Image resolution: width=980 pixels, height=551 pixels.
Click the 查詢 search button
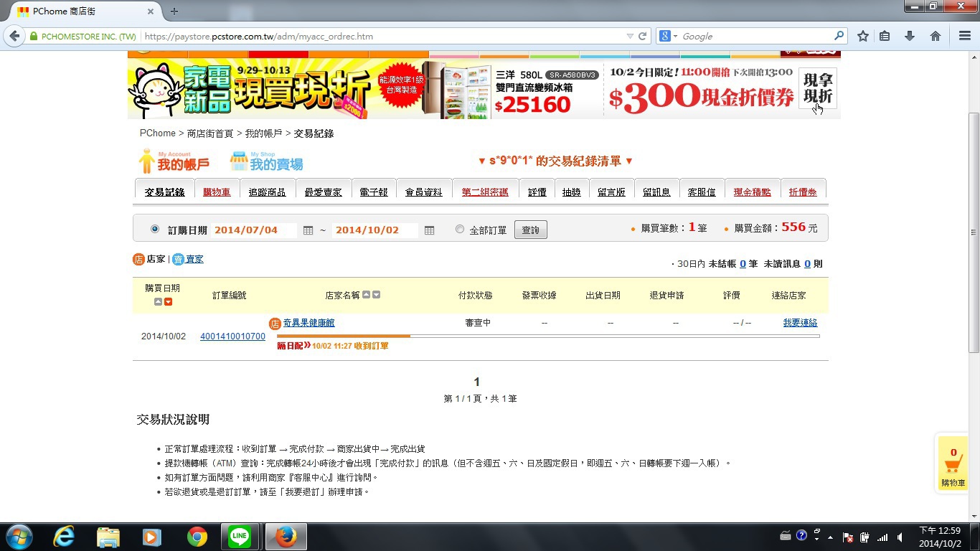(530, 230)
